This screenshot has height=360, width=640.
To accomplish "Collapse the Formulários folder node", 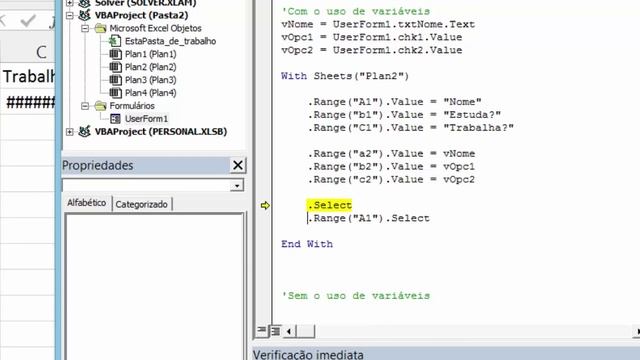I will (85, 106).
